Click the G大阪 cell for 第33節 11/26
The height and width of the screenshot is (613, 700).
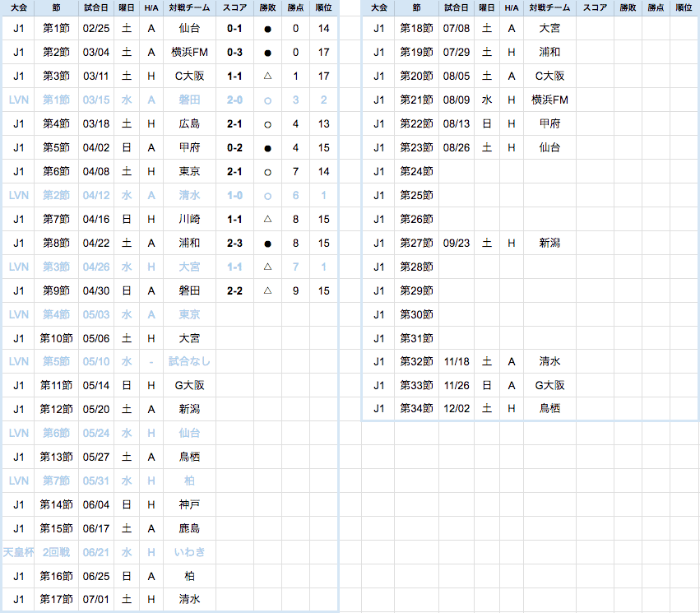pyautogui.click(x=549, y=385)
